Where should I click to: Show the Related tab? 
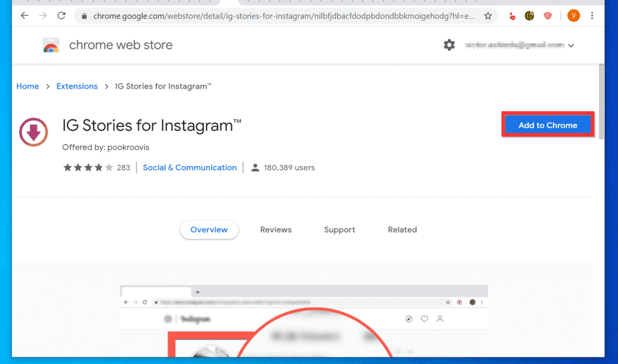coord(402,230)
